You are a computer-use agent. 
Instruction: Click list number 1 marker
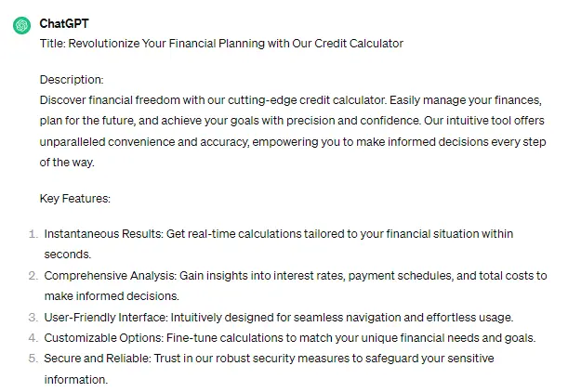[x=32, y=234]
